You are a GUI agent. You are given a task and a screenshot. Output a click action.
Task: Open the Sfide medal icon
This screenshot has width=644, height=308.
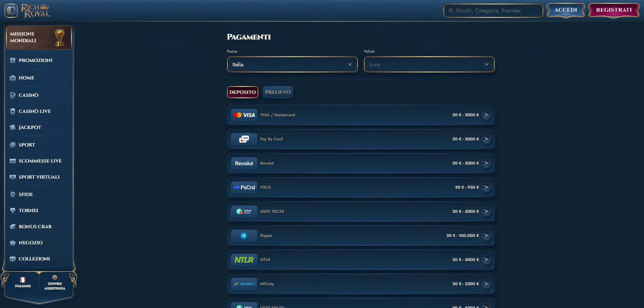tap(13, 194)
